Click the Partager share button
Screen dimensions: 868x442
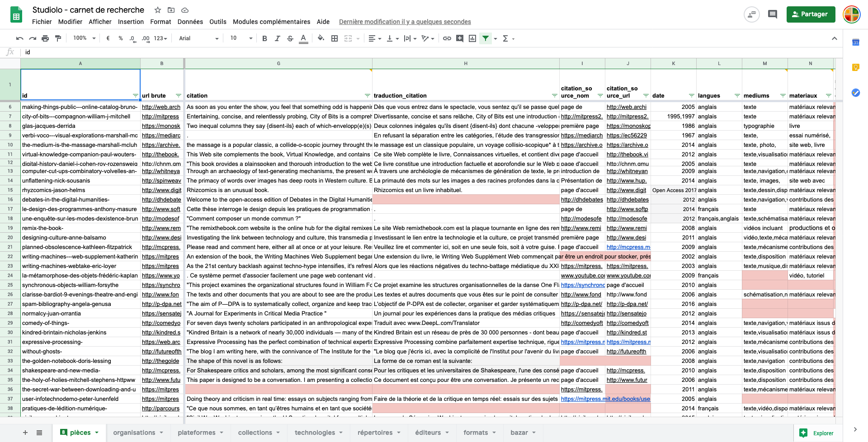811,14
